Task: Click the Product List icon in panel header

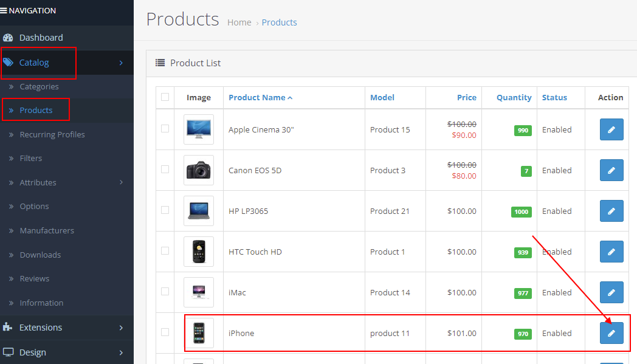Action: [x=160, y=63]
